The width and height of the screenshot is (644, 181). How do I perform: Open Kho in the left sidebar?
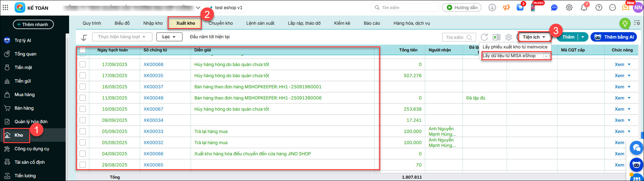pyautogui.click(x=19, y=135)
